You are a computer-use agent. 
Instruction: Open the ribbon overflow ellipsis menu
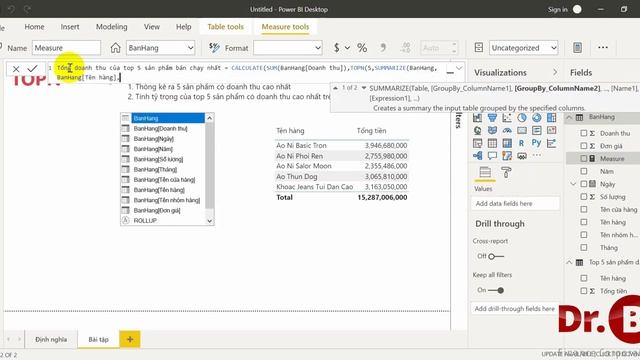[x=603, y=48]
